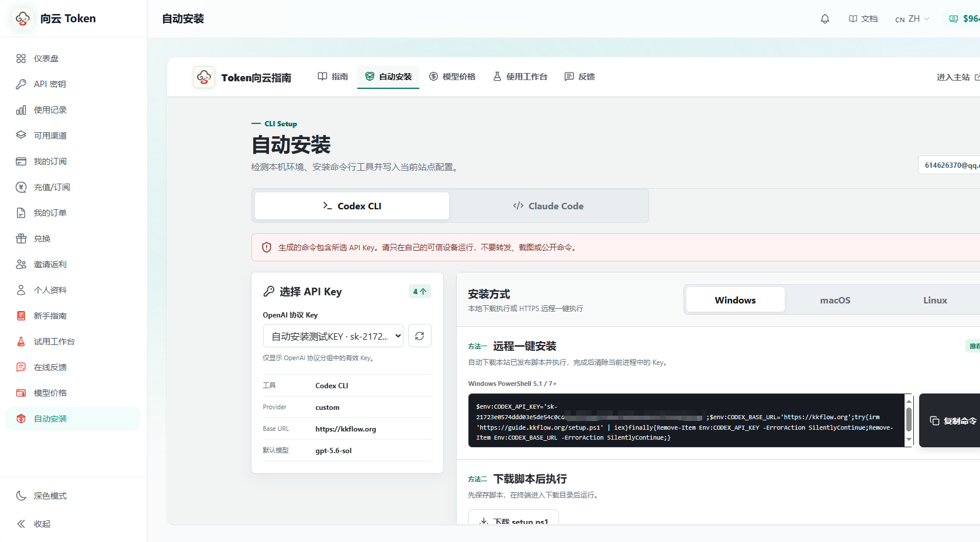Open the ZH language dropdown
Image resolution: width=980 pixels, height=542 pixels.
(912, 19)
